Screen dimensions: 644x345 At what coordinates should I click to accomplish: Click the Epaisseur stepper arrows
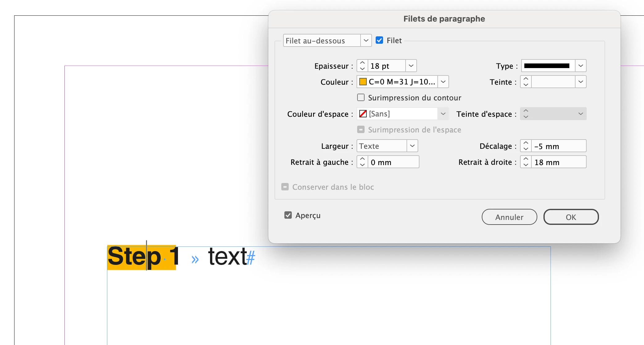[x=362, y=66]
